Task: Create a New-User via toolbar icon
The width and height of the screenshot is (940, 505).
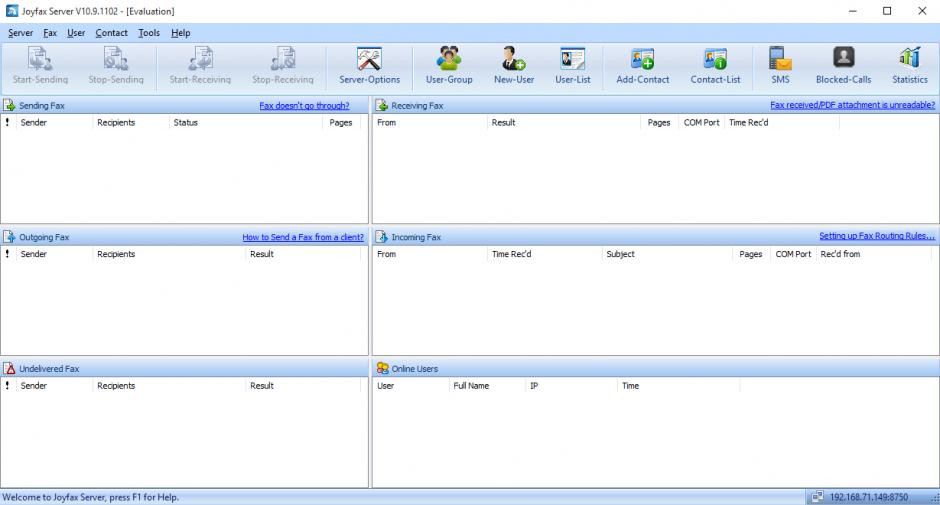Action: click(514, 59)
